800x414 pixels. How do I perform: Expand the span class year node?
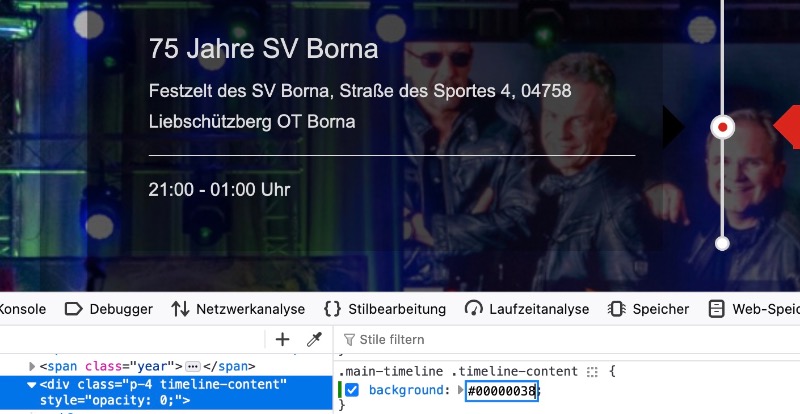click(32, 367)
